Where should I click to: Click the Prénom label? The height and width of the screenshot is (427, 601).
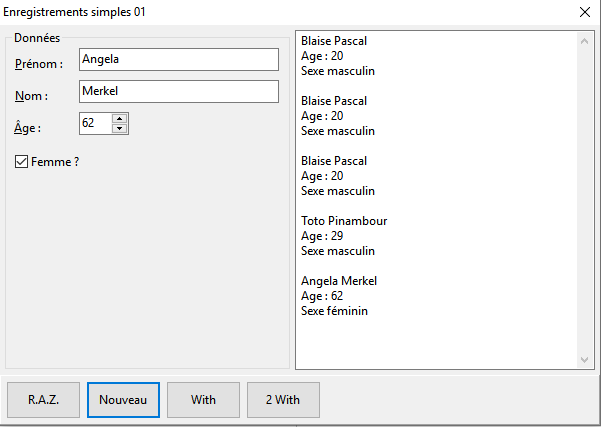[x=39, y=64]
